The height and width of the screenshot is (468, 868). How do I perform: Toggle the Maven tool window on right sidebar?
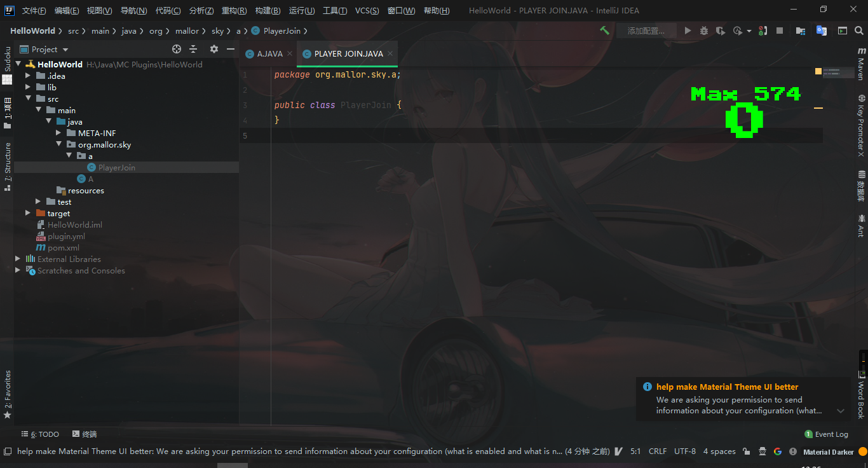861,64
